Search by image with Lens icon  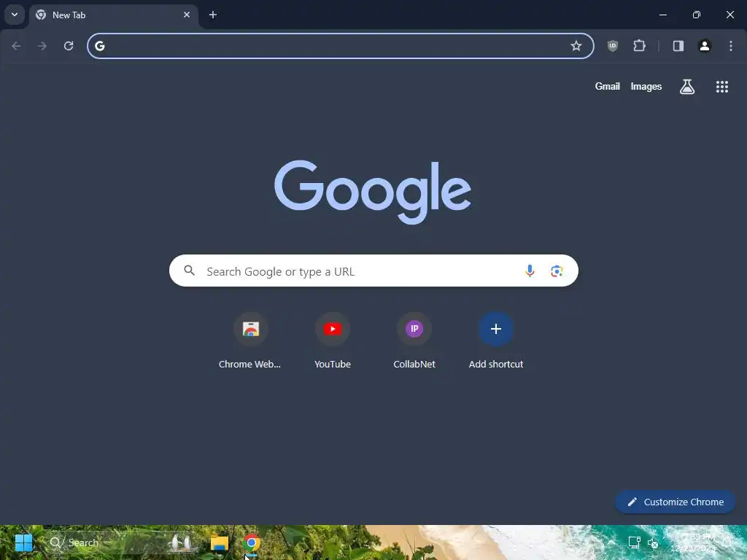click(557, 271)
